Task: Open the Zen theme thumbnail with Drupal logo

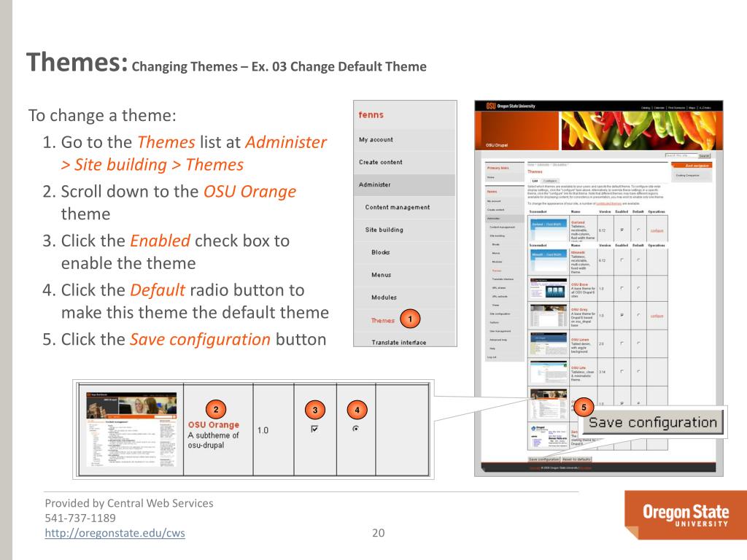Action: pyautogui.click(x=549, y=437)
